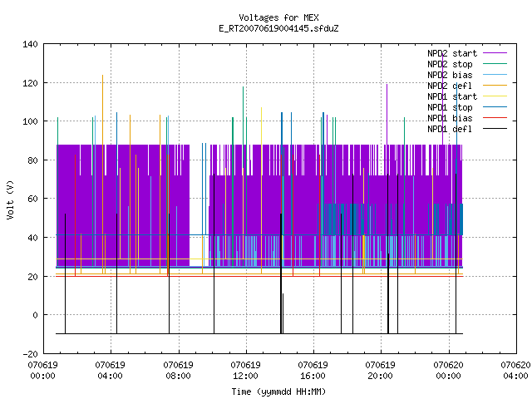Click the 070620 00:00 time tick label
Viewport: 532px width, 399px height.
point(449,371)
